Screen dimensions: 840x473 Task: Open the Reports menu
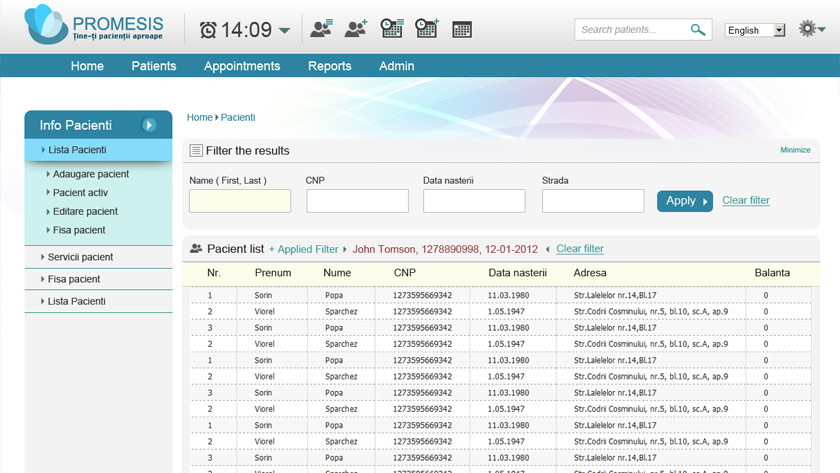click(329, 66)
